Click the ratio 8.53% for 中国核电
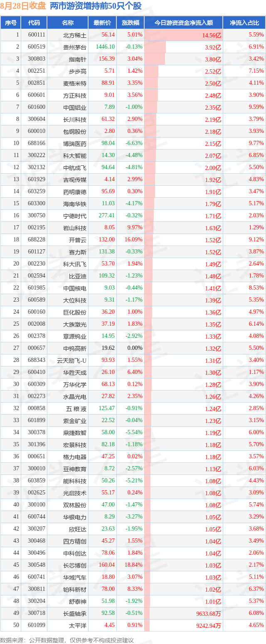The width and height of the screenshot is (266, 644). [256, 288]
